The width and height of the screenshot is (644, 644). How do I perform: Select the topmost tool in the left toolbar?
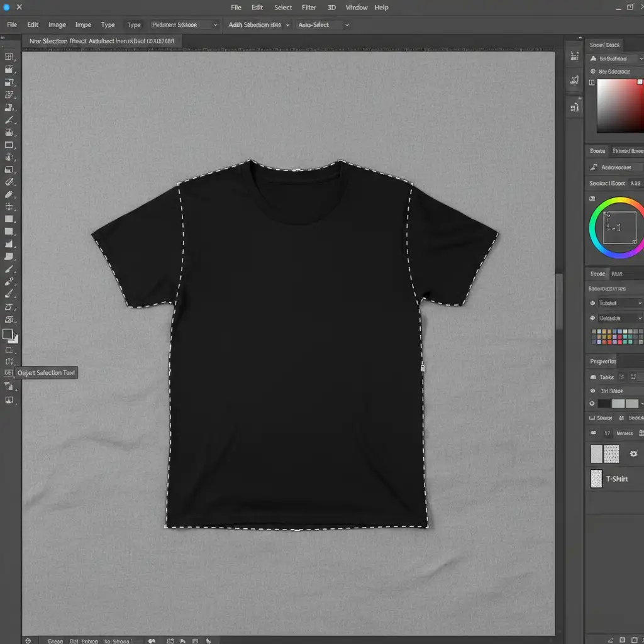tap(9, 57)
